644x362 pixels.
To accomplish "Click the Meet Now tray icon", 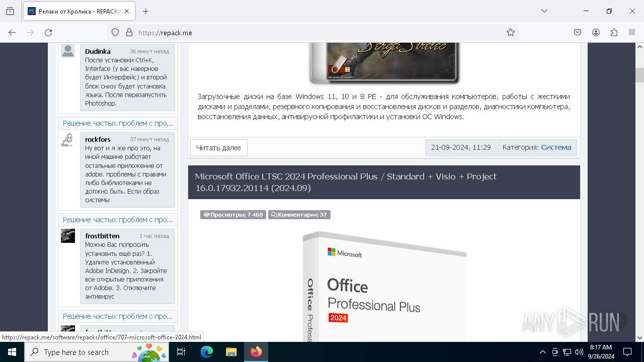I will [x=555, y=352].
